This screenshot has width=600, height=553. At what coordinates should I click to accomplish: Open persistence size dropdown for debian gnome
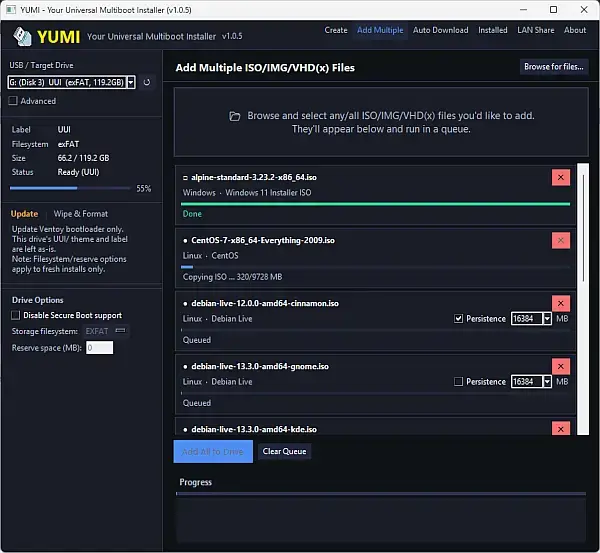click(x=547, y=382)
